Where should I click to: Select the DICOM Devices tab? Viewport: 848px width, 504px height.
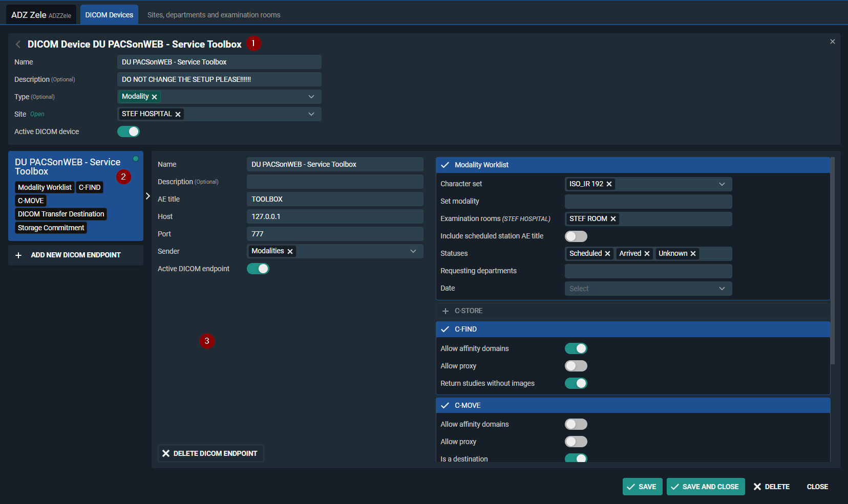click(109, 15)
